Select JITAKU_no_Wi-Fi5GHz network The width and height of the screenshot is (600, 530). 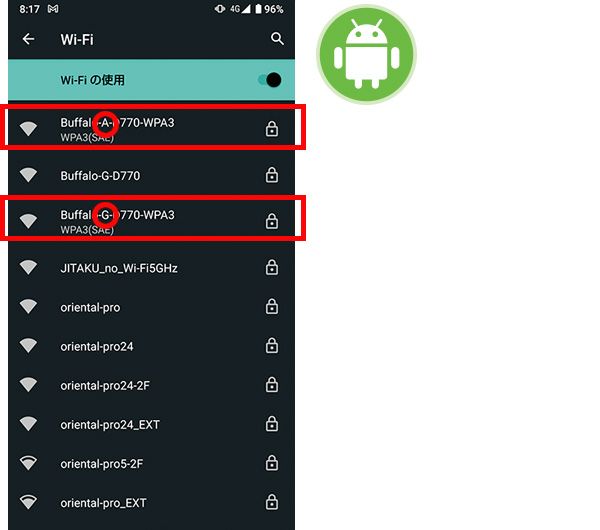[152, 268]
